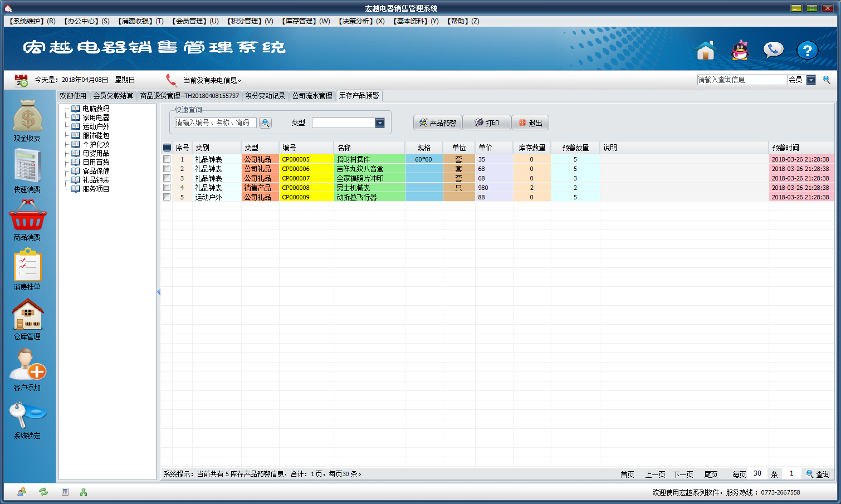Click the 系统锁定 key icon
Viewport: 841px width, 504px height.
point(27,414)
